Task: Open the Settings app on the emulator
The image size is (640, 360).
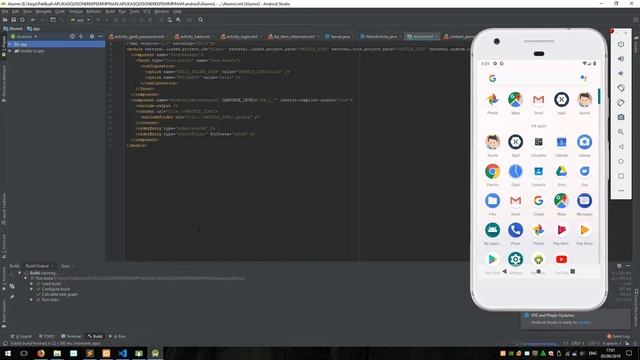Action: tap(516, 259)
